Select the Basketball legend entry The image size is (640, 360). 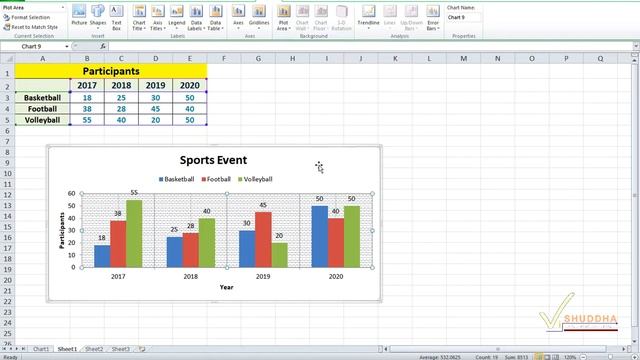pos(176,179)
